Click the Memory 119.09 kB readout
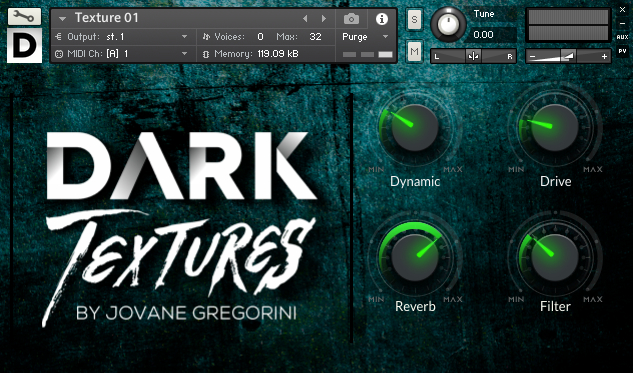This screenshot has height=373, width=633. click(x=278, y=54)
